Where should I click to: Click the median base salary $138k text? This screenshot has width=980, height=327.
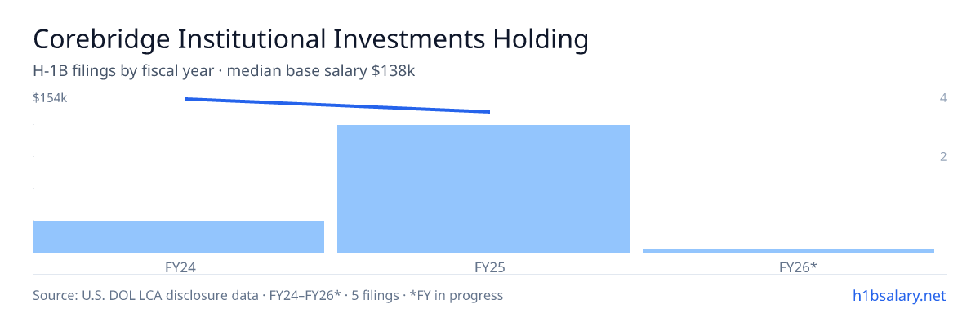point(321,71)
